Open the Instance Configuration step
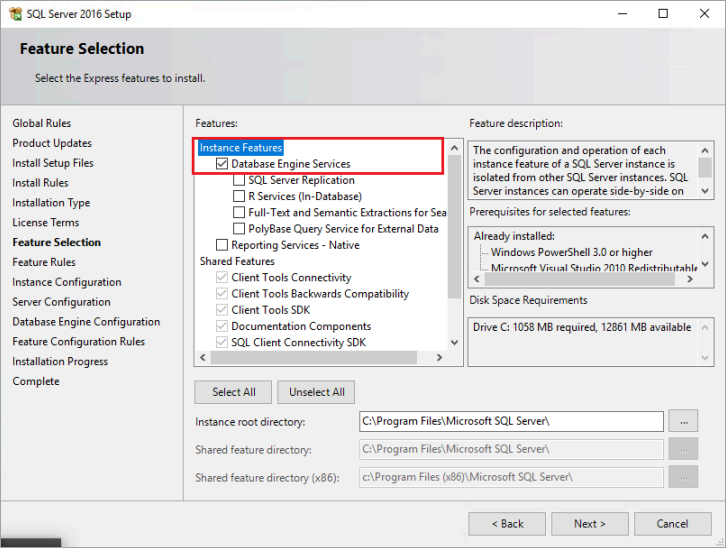Viewport: 726px width, 548px height. pyautogui.click(x=67, y=282)
